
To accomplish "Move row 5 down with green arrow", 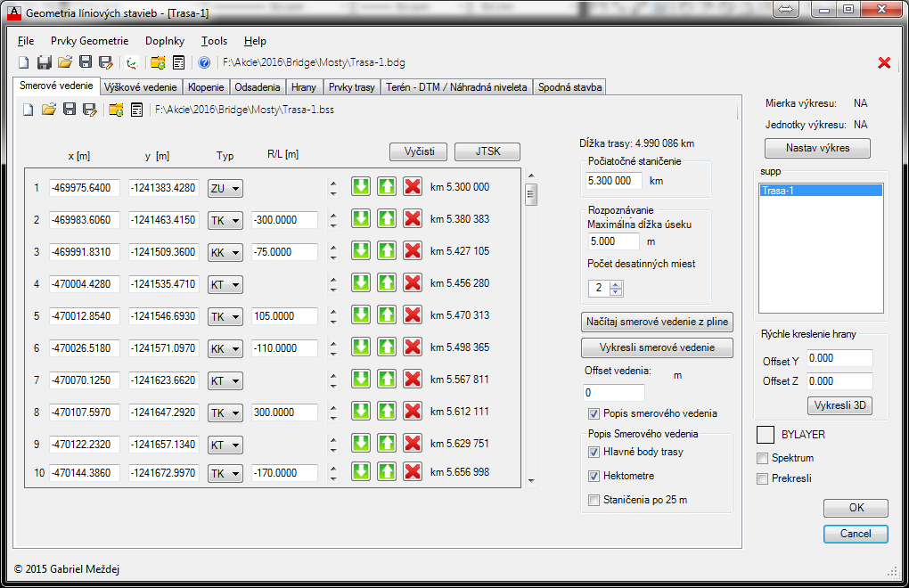I will 360,315.
